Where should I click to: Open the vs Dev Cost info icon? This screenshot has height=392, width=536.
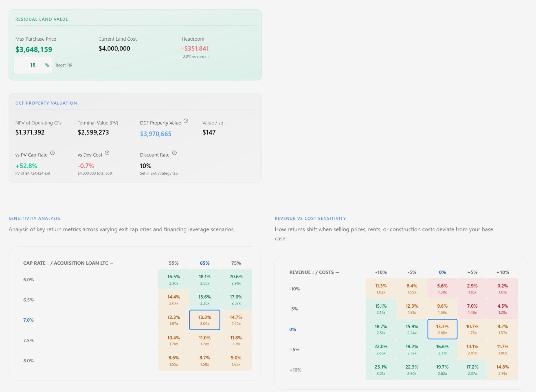[107, 153]
